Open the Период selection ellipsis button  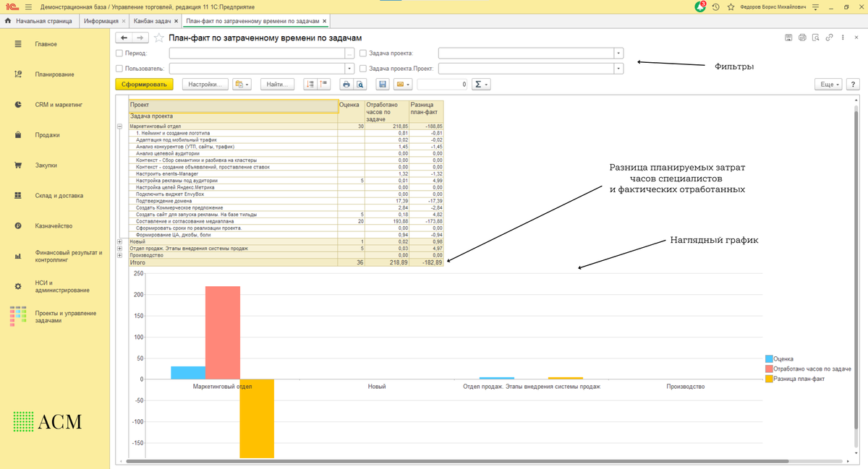click(x=350, y=53)
